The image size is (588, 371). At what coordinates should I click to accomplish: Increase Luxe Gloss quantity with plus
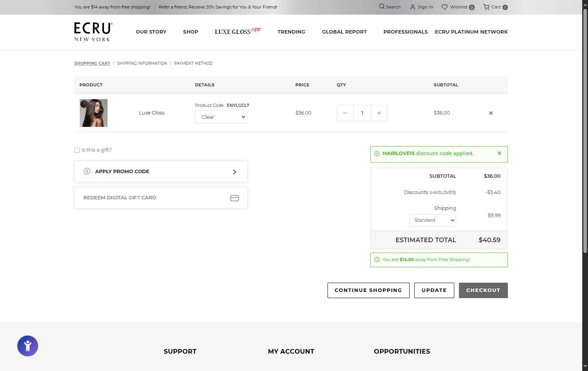pos(379,113)
